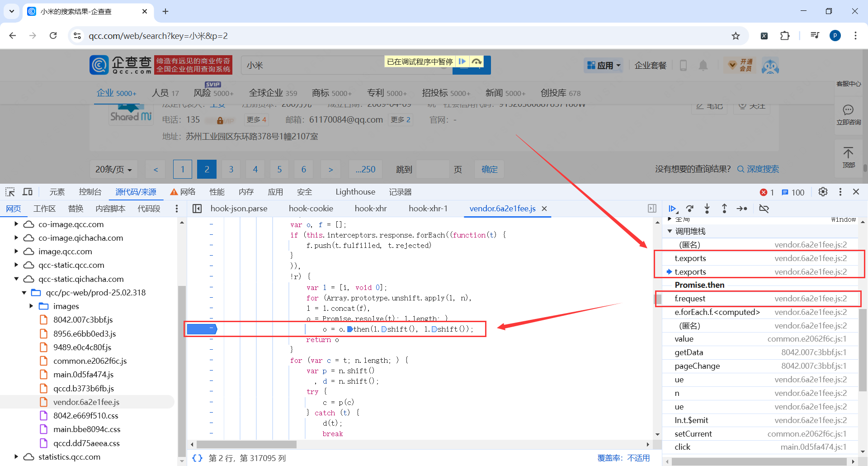Close the DevTools panel
The image size is (868, 466).
point(856,192)
